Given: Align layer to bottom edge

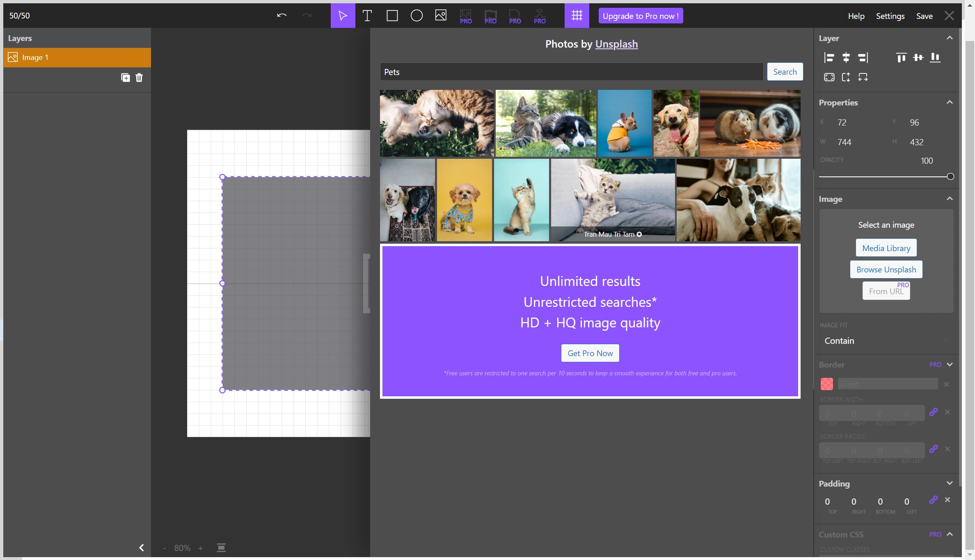Looking at the screenshot, I should pyautogui.click(x=935, y=57).
